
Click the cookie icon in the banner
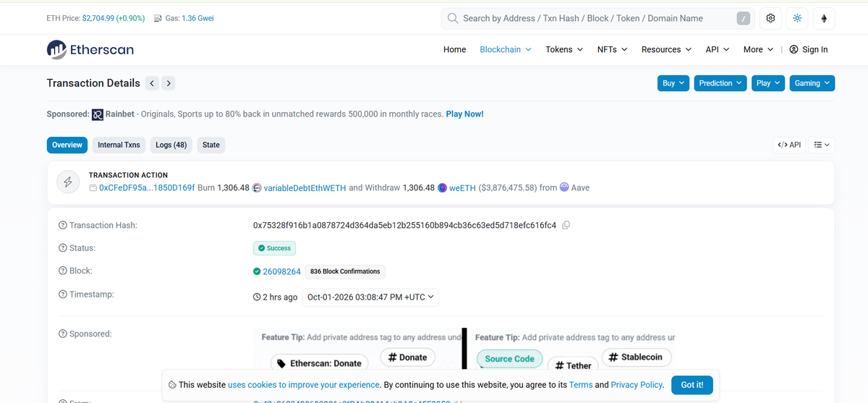[x=172, y=385]
